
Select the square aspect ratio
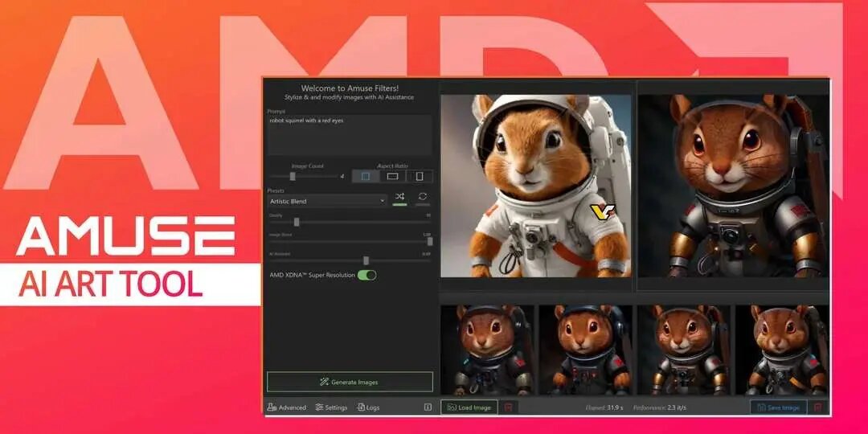[366, 176]
